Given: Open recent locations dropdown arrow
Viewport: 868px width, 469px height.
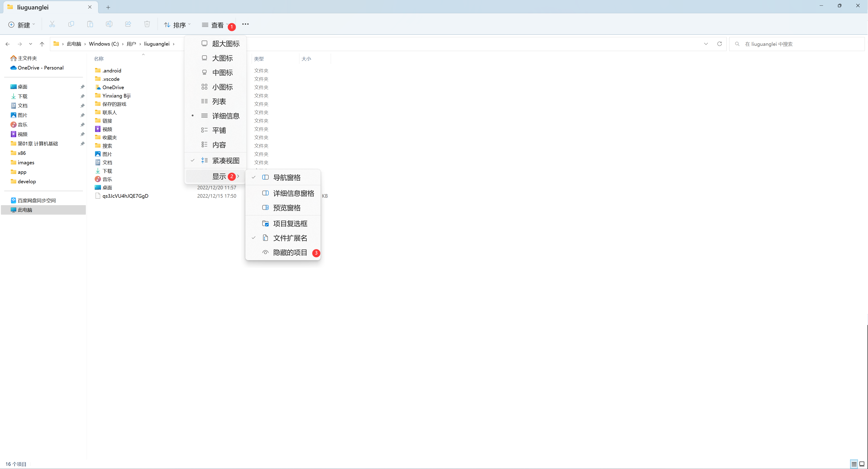Looking at the screenshot, I should click(x=31, y=44).
